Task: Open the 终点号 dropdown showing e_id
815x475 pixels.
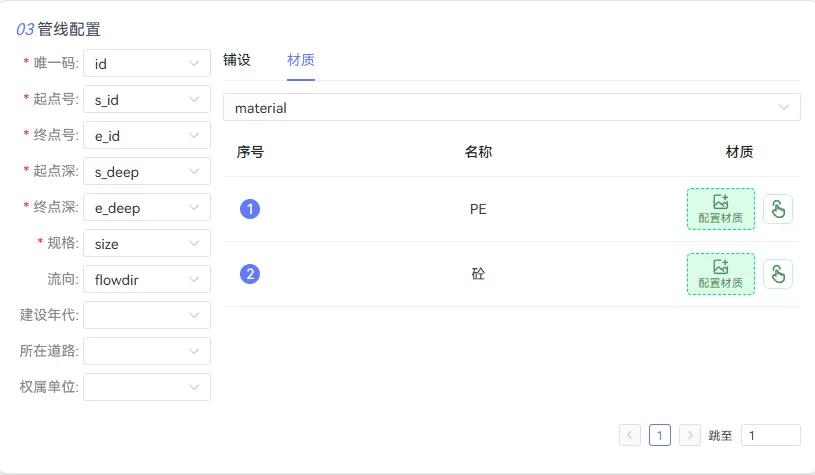Action: 147,135
